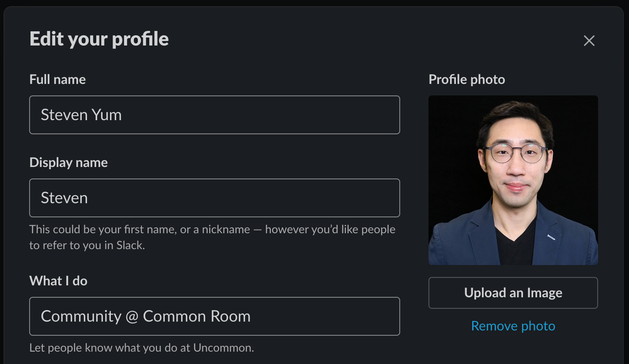Viewport: 629px width, 364px height.
Task: Click the "@" symbol in What I do field
Action: click(x=132, y=316)
